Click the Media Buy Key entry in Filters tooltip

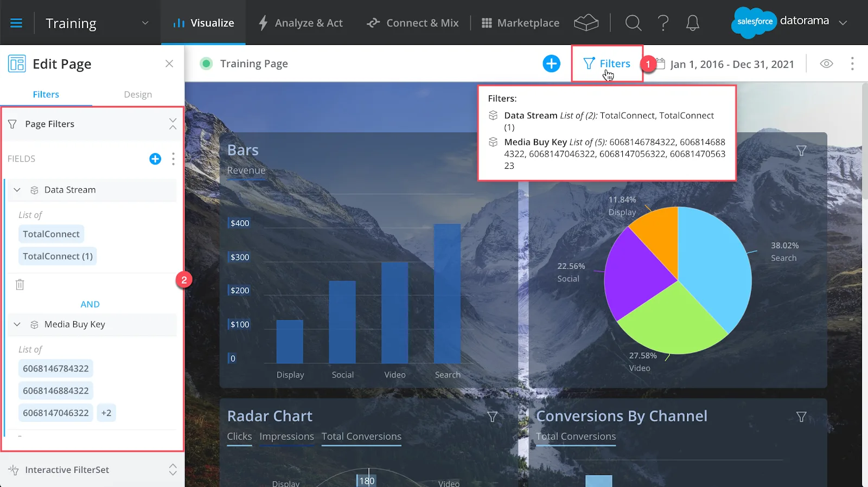point(607,153)
